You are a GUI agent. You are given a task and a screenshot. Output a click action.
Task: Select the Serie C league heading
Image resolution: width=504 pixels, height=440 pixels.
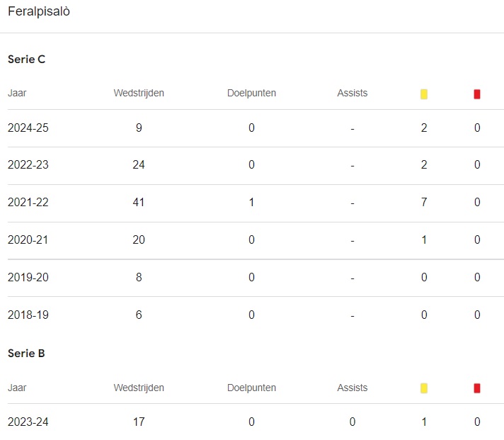point(27,60)
